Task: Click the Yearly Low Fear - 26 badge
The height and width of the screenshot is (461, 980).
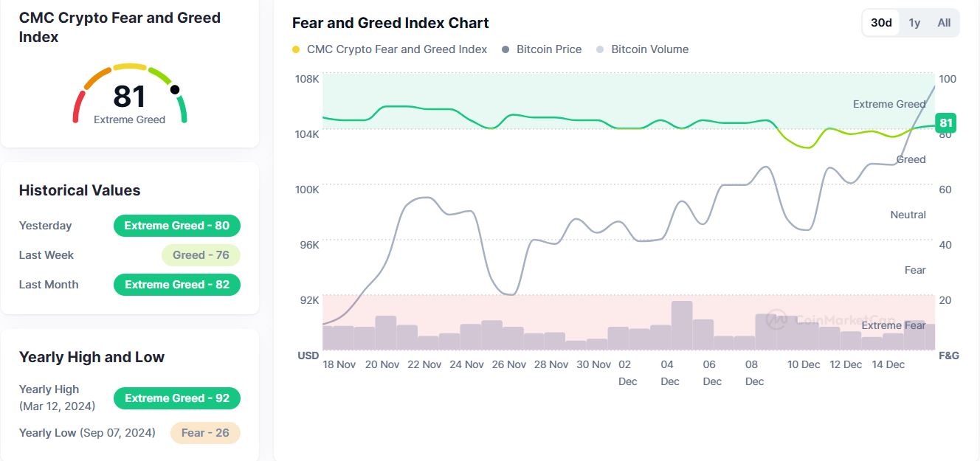Action: tap(205, 433)
